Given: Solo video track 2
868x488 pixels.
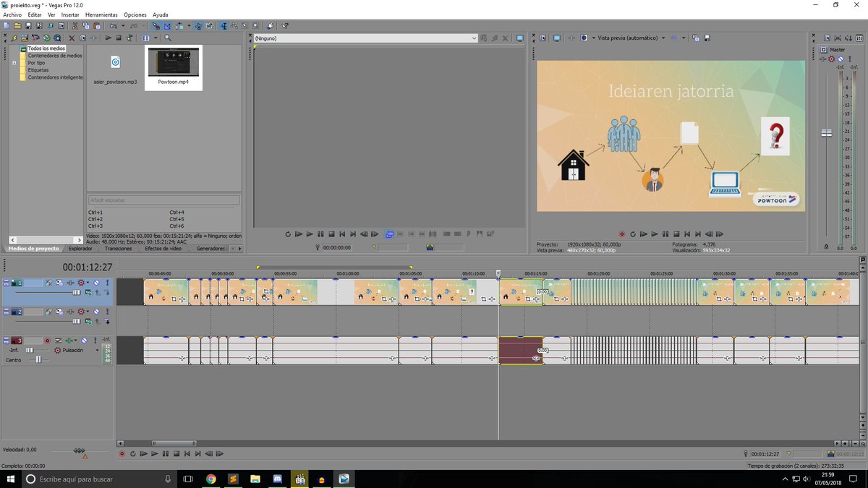Looking at the screenshot, I should click(107, 311).
